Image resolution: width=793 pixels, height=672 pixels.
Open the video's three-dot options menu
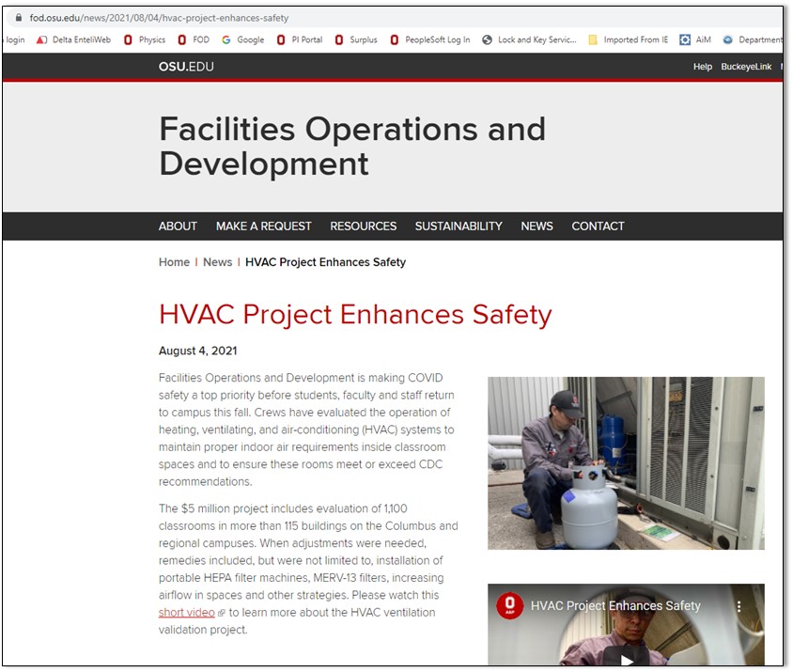tap(739, 606)
